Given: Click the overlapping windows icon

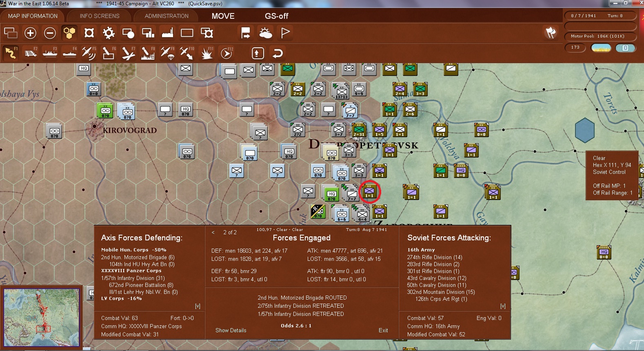Looking at the screenshot, I should [x=11, y=33].
